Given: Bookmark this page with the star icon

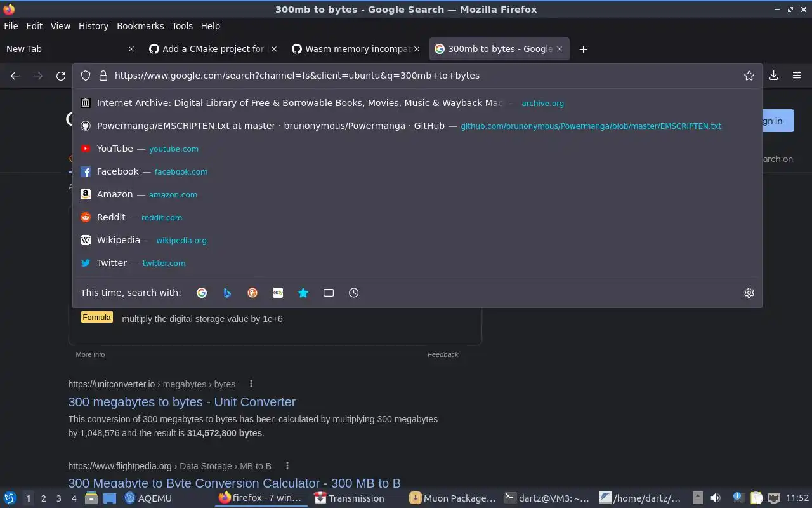Looking at the screenshot, I should [x=749, y=76].
